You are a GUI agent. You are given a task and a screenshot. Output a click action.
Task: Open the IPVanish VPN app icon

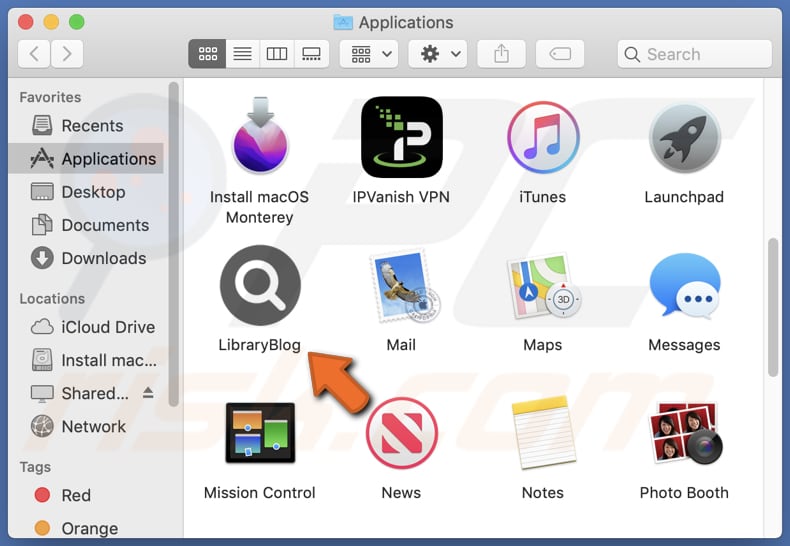pyautogui.click(x=402, y=137)
